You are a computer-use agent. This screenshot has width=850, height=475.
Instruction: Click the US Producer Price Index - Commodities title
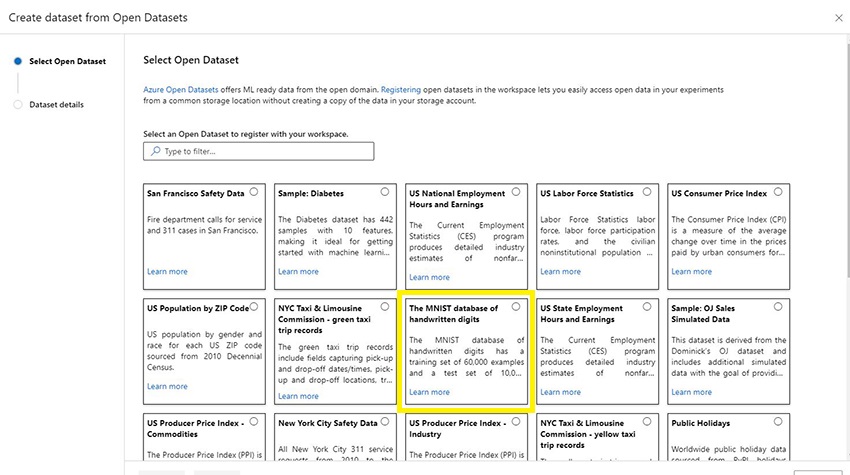pos(196,429)
